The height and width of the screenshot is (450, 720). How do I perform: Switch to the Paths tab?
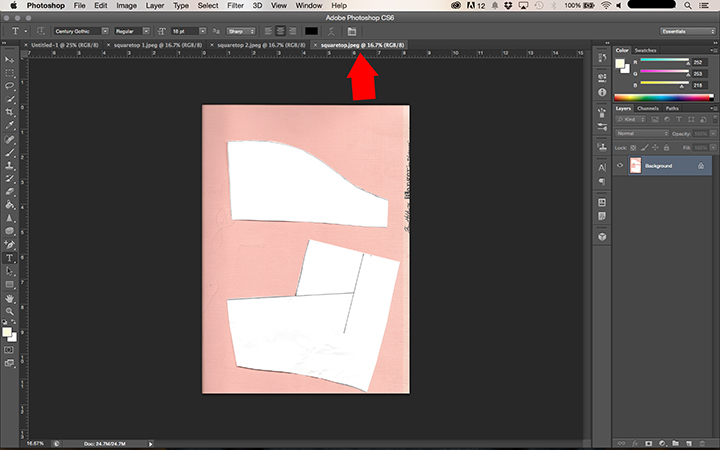pos(672,108)
